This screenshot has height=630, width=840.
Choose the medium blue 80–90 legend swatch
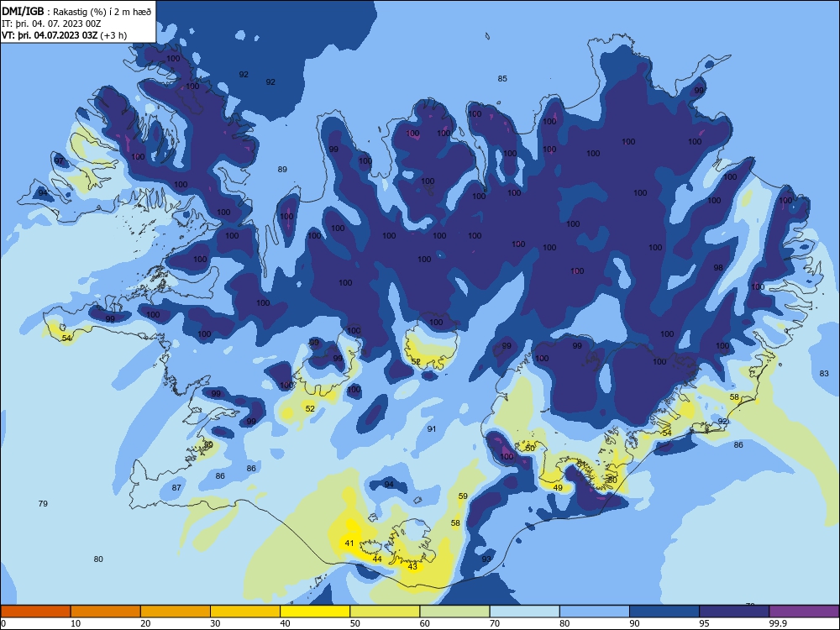pyautogui.click(x=595, y=612)
